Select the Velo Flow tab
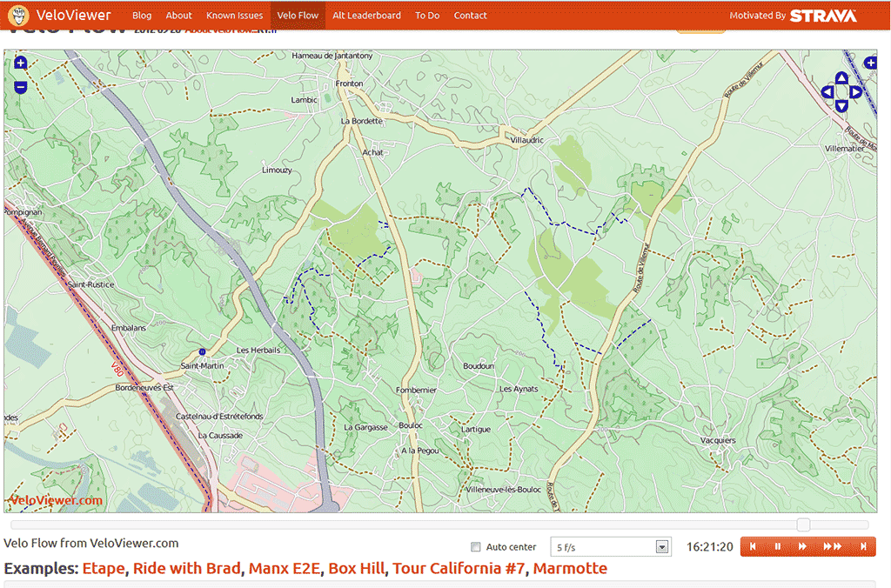The image size is (891, 588). (298, 16)
